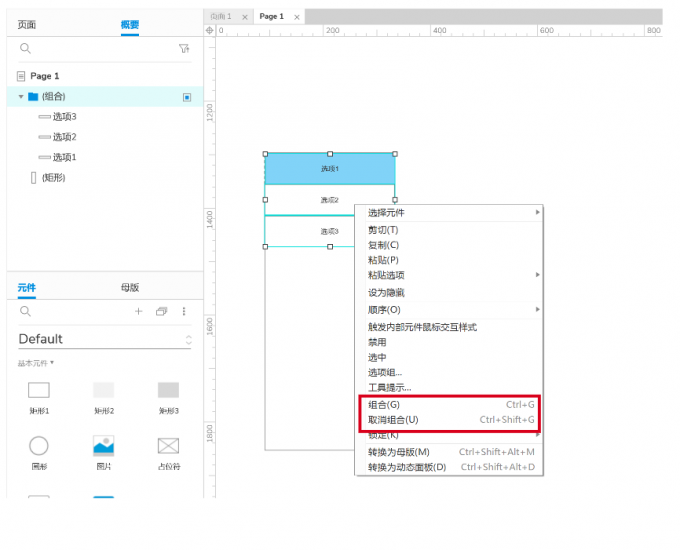Switch to the 页面 tab
This screenshot has height=550, width=680.
[27, 25]
